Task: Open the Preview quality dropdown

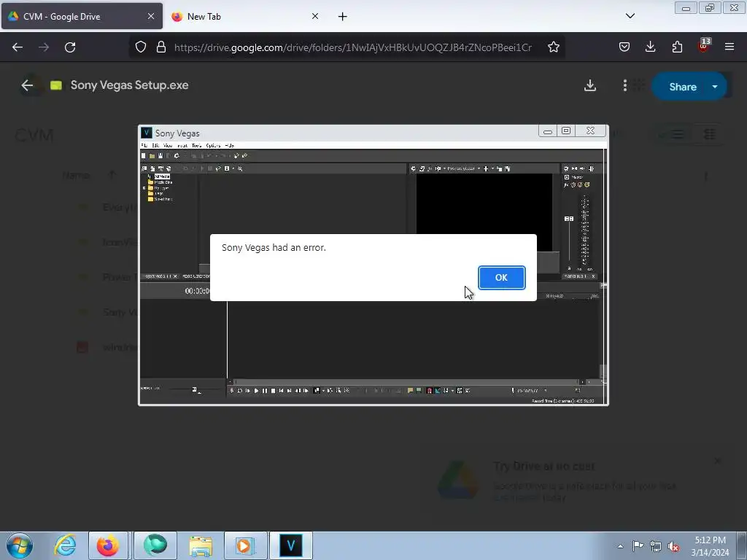Action: point(465,168)
